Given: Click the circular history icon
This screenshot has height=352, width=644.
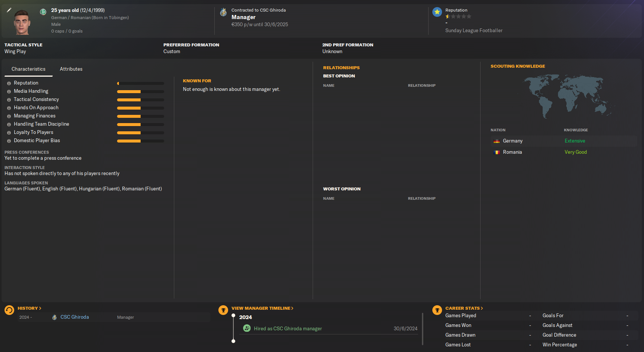Looking at the screenshot, I should tap(9, 310).
